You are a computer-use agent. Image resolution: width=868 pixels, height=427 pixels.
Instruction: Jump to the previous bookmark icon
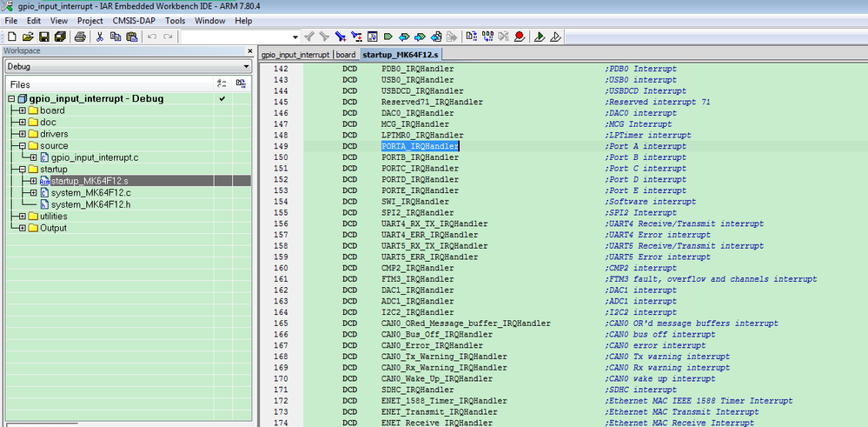(x=404, y=37)
